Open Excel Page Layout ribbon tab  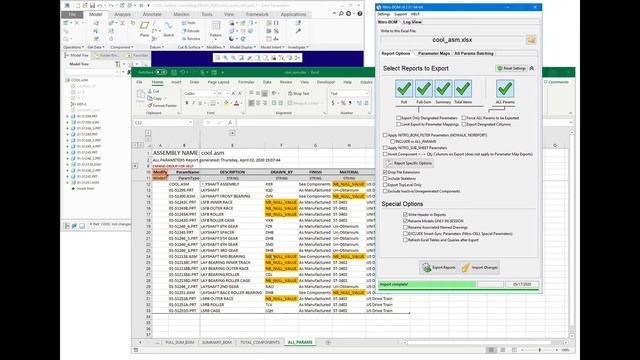coord(218,82)
